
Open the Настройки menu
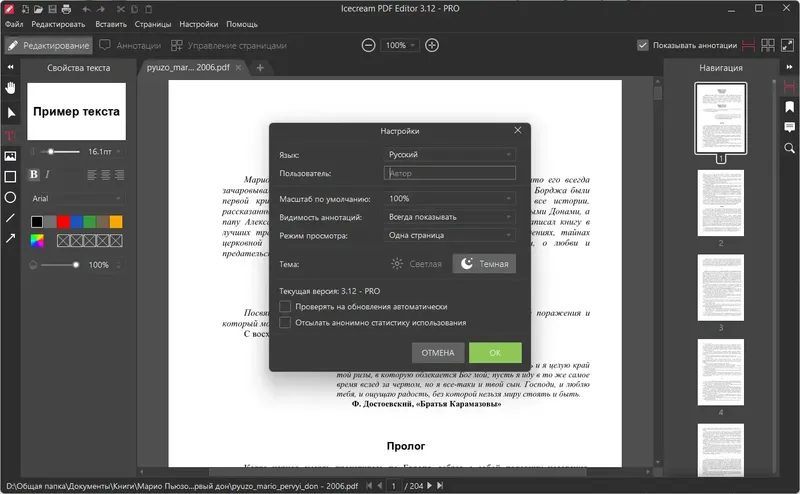pos(198,24)
